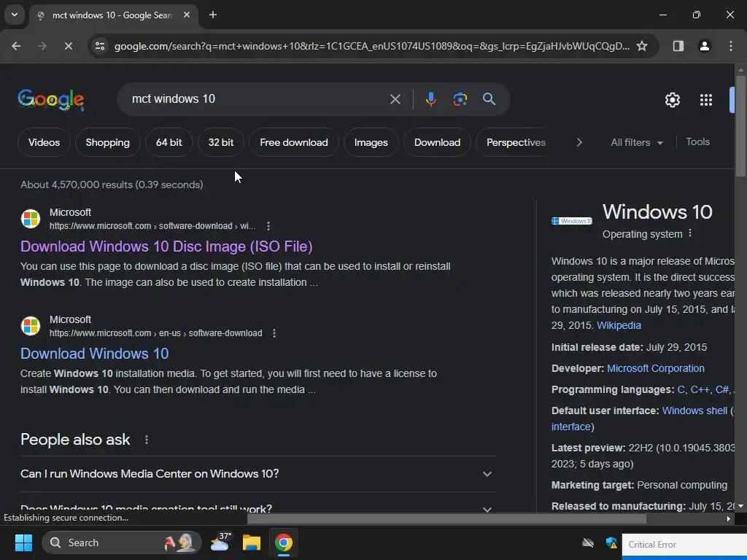Filter results by Videos

click(x=44, y=142)
